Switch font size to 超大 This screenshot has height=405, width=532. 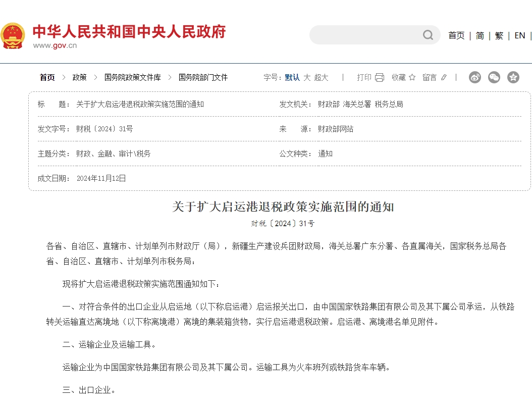(321, 77)
